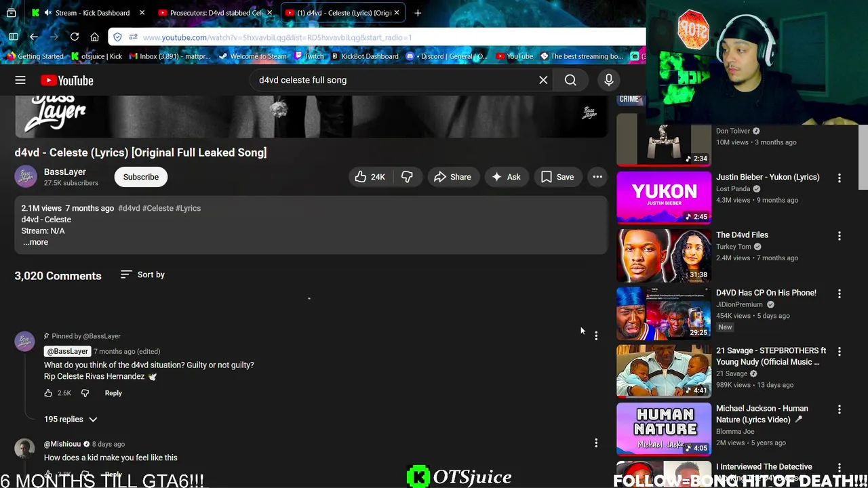Open the Getting Started bookmark
This screenshot has height=488, width=868.
coord(34,56)
